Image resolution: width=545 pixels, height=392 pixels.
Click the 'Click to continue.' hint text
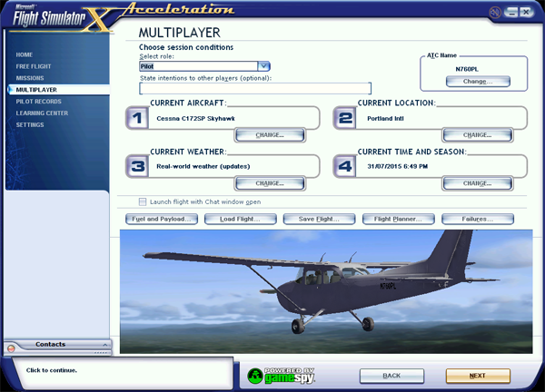click(52, 370)
